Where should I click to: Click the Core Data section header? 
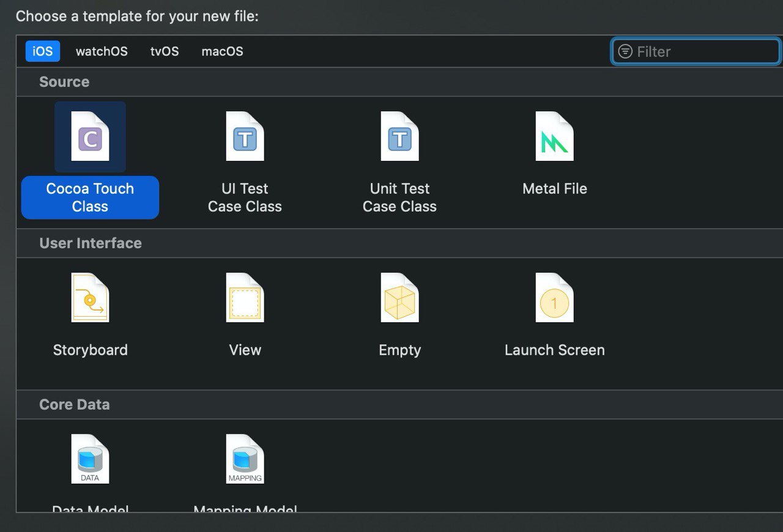75,405
